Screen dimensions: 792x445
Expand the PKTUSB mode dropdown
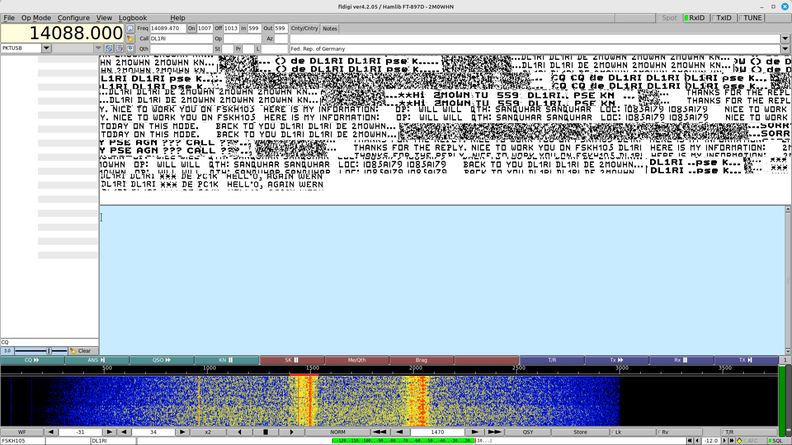coord(46,48)
